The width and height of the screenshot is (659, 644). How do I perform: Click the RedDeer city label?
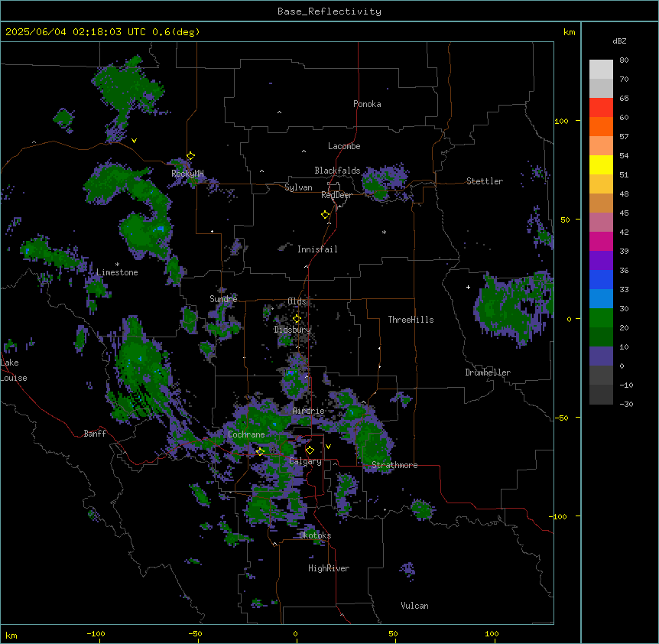coord(336,195)
